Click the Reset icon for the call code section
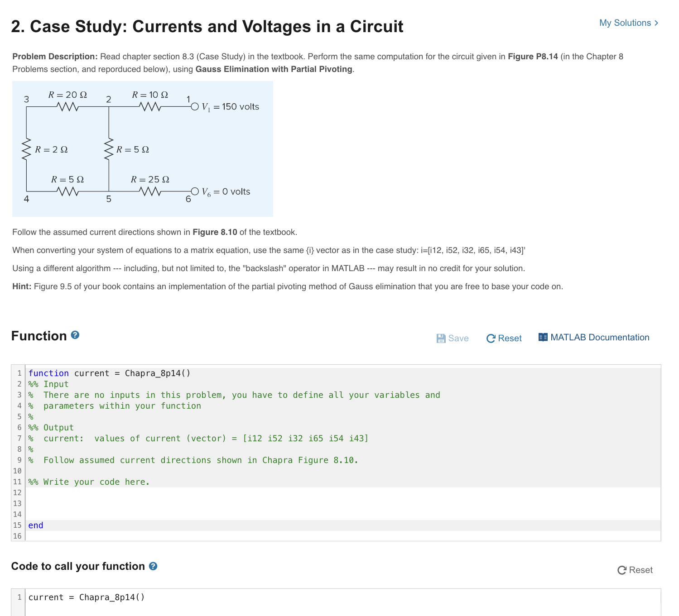This screenshot has width=679, height=616. pyautogui.click(x=622, y=570)
